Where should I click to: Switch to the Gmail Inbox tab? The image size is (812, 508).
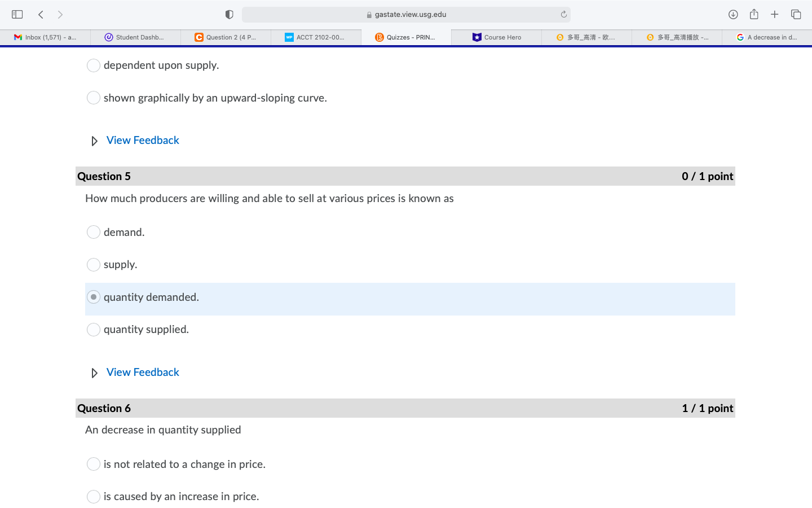45,37
